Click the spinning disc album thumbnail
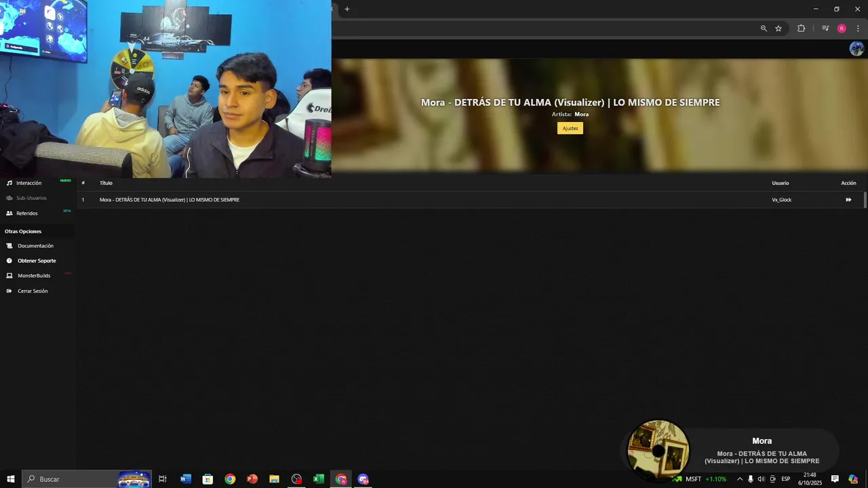This screenshot has height=488, width=868. tap(658, 450)
